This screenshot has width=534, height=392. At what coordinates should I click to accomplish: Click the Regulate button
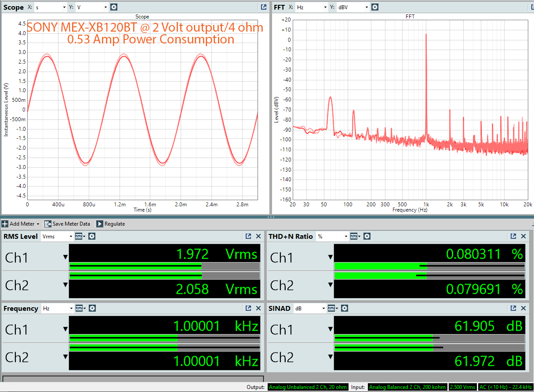[110, 224]
